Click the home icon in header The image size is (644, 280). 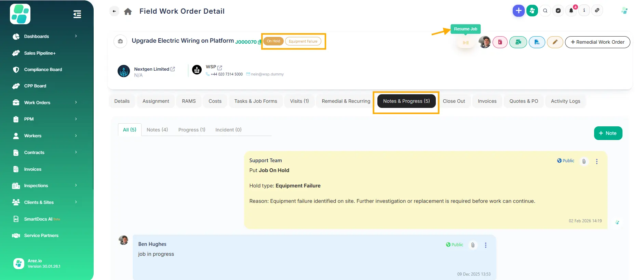pyautogui.click(x=128, y=12)
